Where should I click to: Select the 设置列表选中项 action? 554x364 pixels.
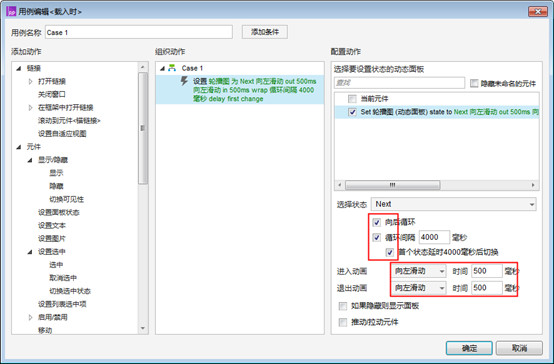62,304
